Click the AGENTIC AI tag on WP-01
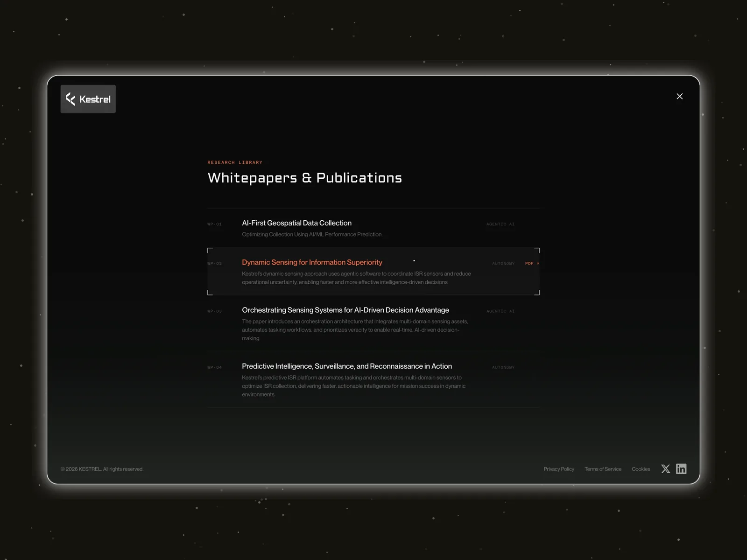The image size is (747, 560). pos(500,224)
